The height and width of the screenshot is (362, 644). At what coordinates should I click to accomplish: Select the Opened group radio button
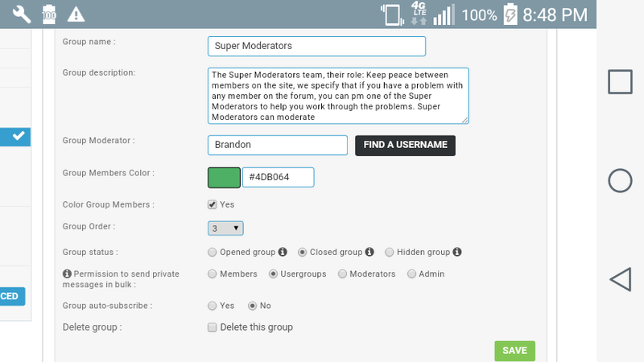(212, 252)
